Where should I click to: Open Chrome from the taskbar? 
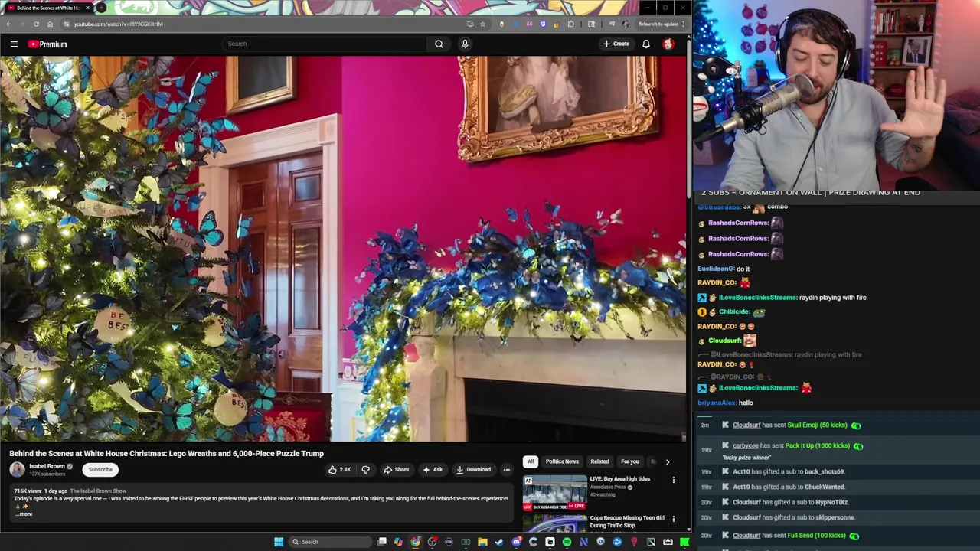tap(415, 542)
